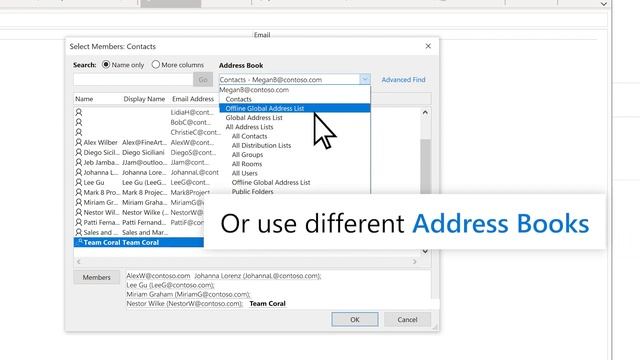Select the Nestor Wilke (... display name cell
Screen dimensions: 640x360
point(145,212)
